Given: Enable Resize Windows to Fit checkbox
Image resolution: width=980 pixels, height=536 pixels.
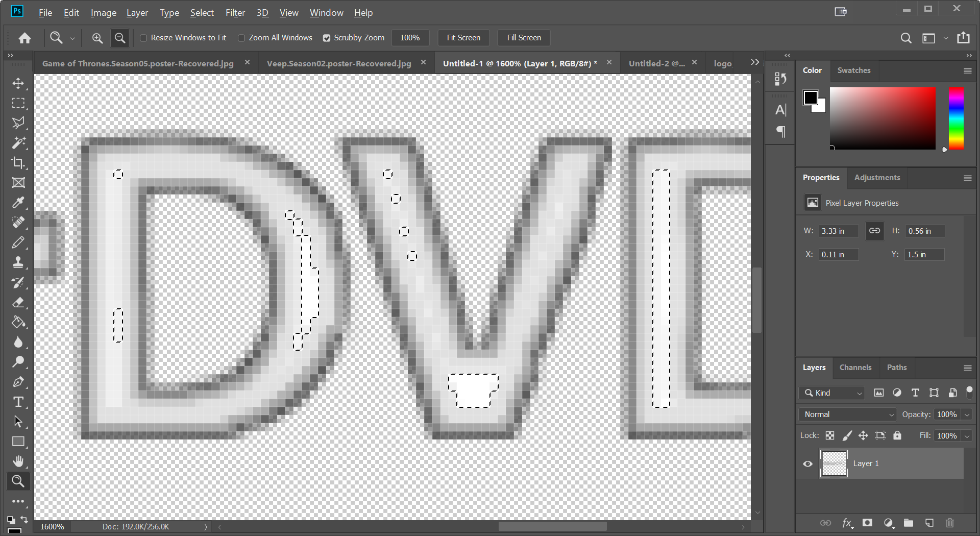Looking at the screenshot, I should pyautogui.click(x=143, y=38).
